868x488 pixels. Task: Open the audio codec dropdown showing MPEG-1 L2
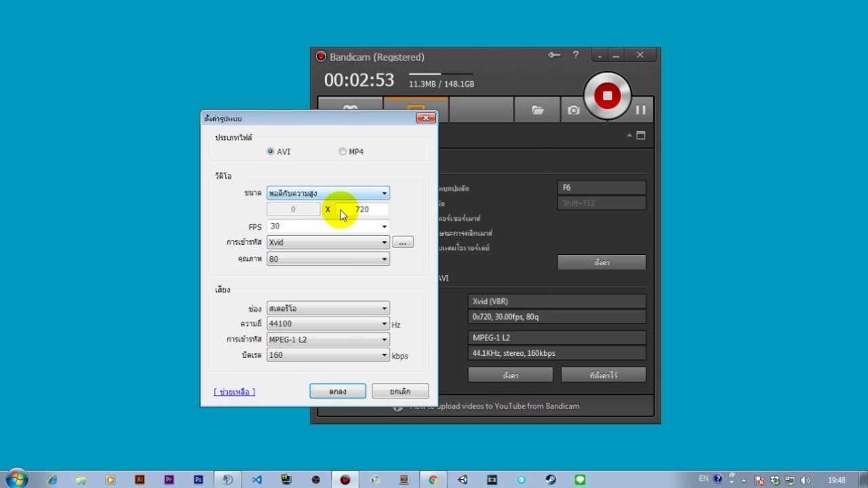point(328,340)
